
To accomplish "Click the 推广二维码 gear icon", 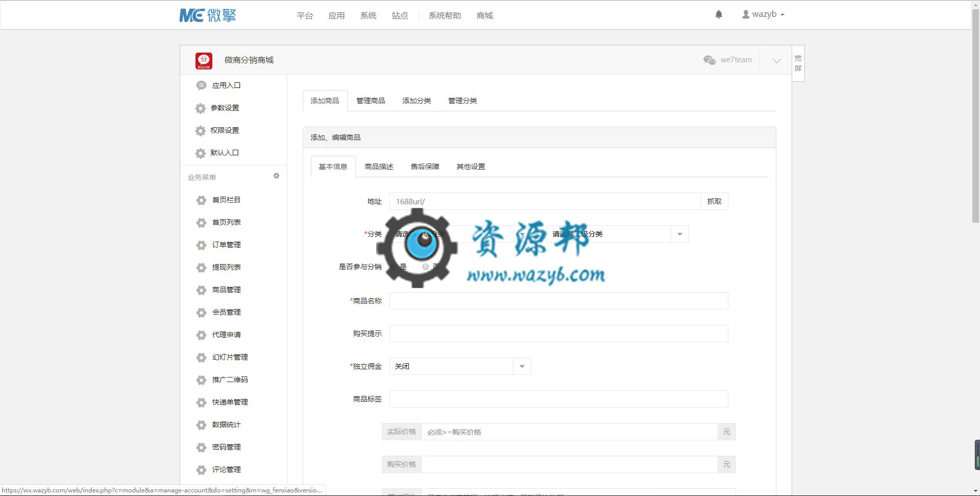I will coord(202,380).
